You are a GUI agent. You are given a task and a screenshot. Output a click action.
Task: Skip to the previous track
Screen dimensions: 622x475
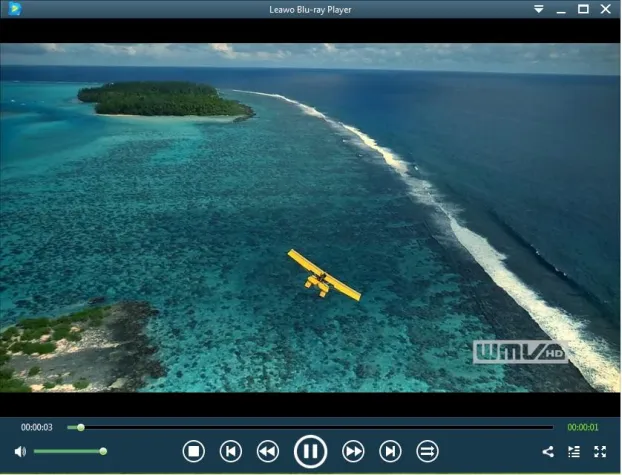pyautogui.click(x=231, y=451)
